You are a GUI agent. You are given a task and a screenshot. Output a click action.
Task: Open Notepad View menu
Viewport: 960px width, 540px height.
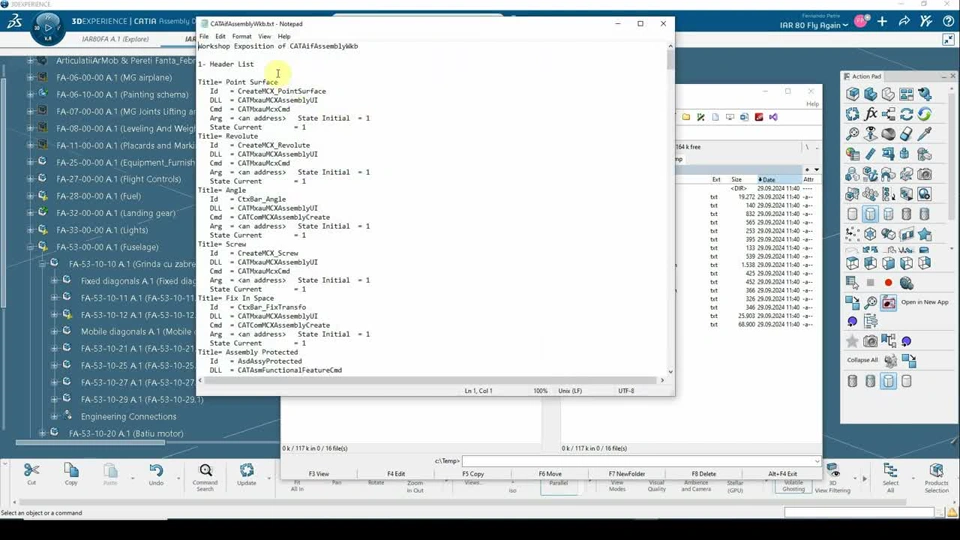(x=264, y=36)
